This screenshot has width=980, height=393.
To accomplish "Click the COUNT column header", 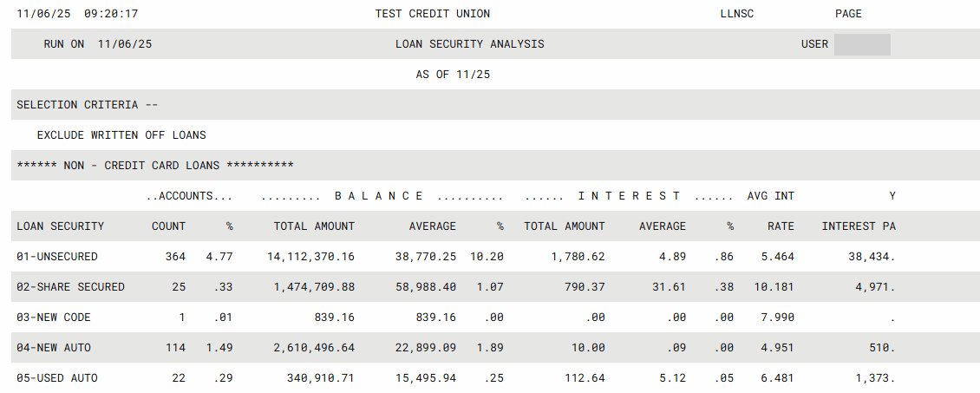I will [168, 226].
